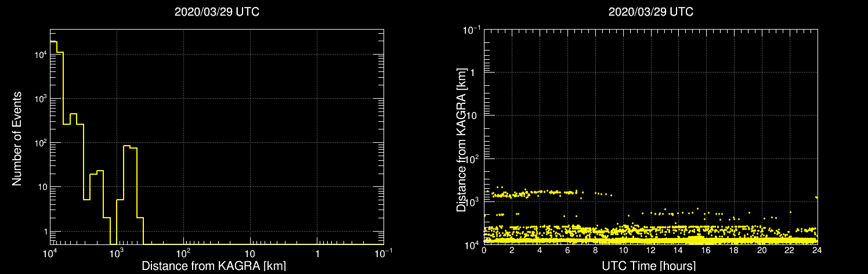Click the 10 tick on the histogram x-axis
The image size is (868, 274).
[250, 254]
